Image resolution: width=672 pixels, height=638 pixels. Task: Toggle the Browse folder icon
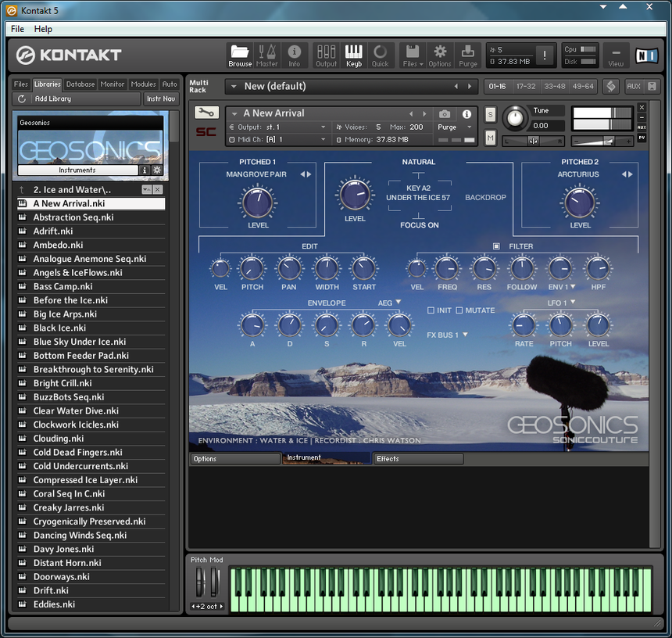click(240, 56)
